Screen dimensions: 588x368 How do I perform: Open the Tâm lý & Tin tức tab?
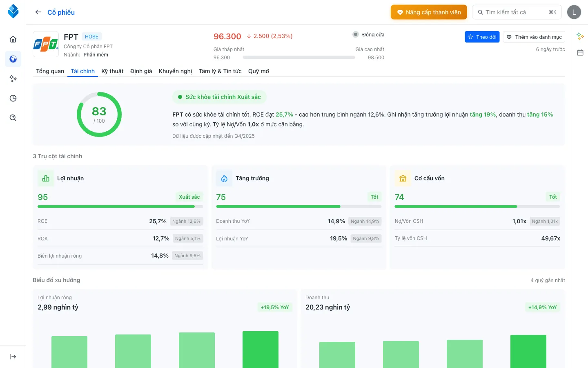pos(220,71)
